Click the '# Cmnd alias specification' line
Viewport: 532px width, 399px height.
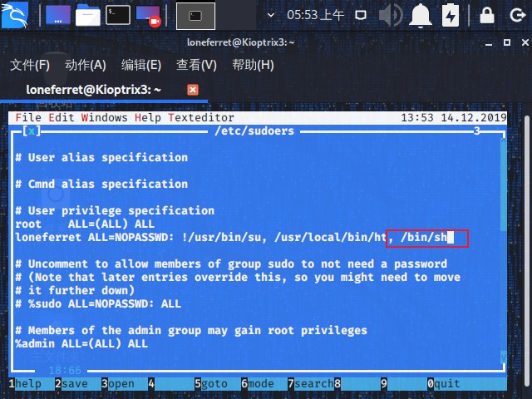point(101,184)
